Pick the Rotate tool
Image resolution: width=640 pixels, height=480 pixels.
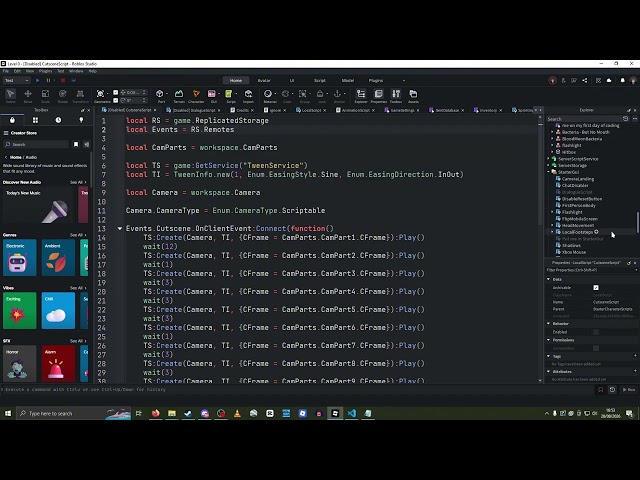[62, 96]
